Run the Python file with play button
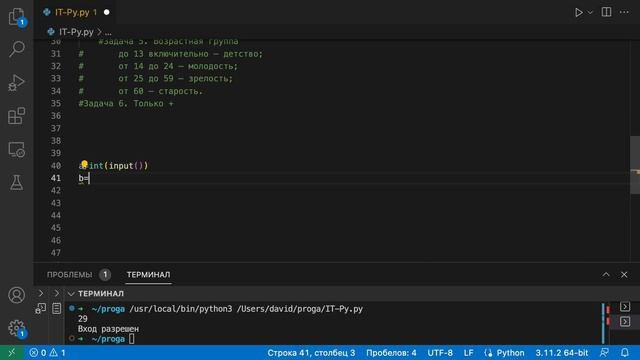Viewport: 640px width, 360px height. click(578, 12)
